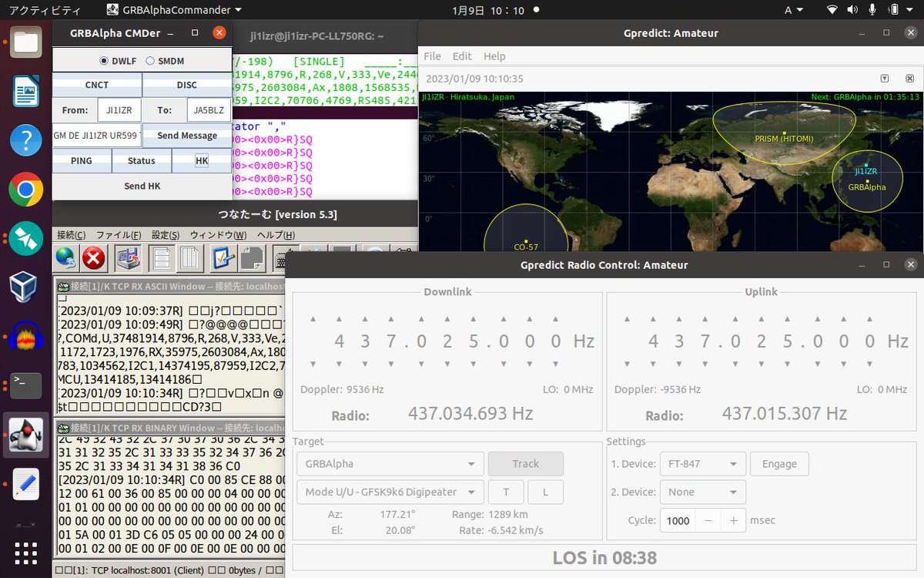
Task: Click the Send HK button
Action: point(142,187)
